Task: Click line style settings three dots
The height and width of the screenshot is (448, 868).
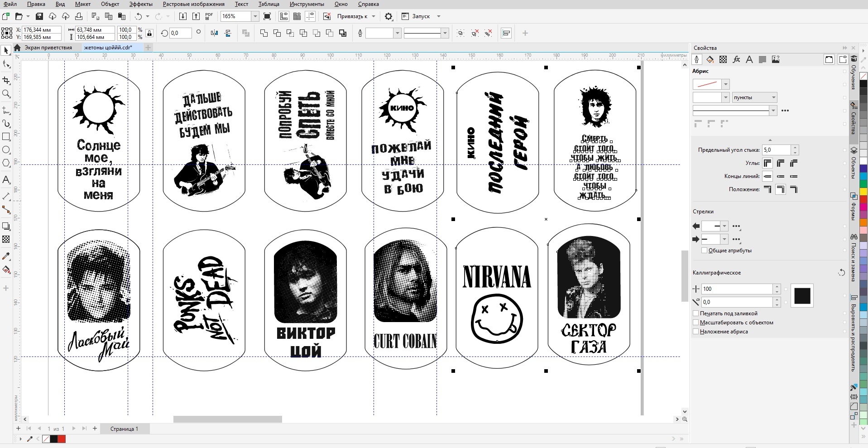Action: (x=785, y=111)
